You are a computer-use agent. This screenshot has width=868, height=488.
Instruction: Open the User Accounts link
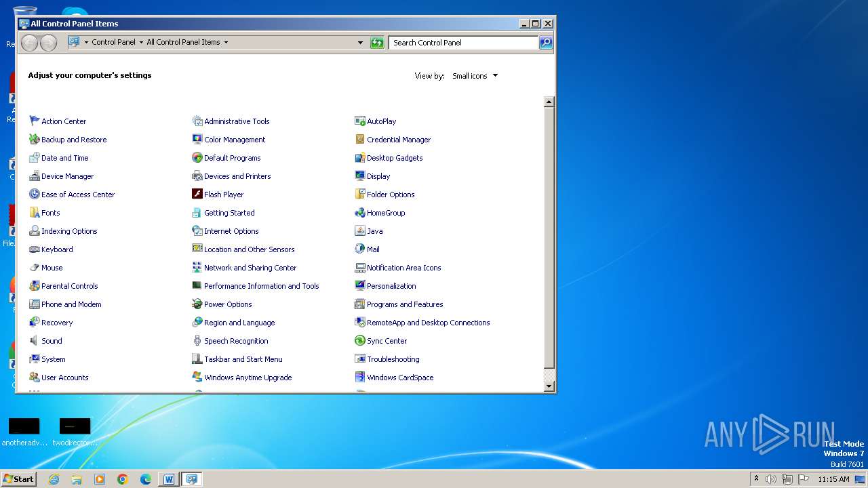(x=65, y=378)
